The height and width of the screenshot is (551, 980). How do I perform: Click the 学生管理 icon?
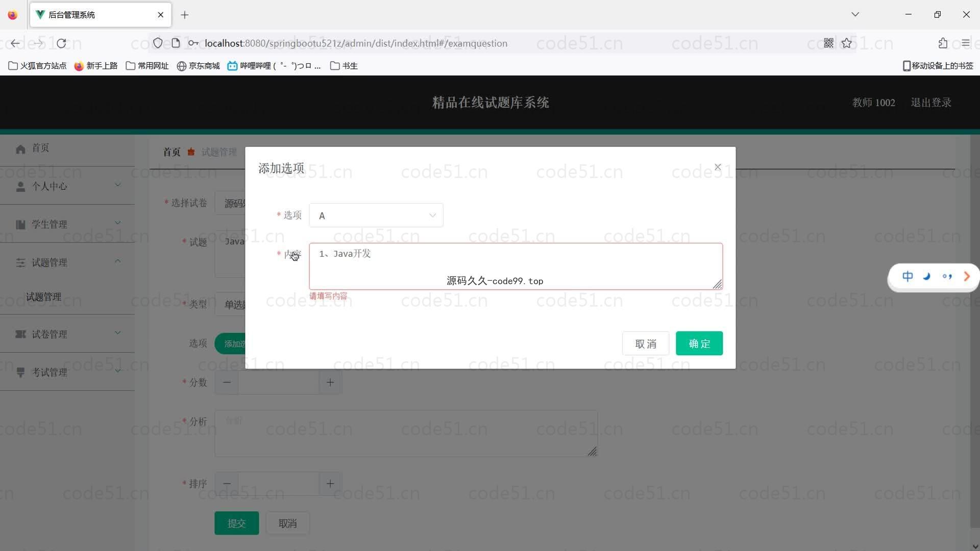tap(20, 224)
